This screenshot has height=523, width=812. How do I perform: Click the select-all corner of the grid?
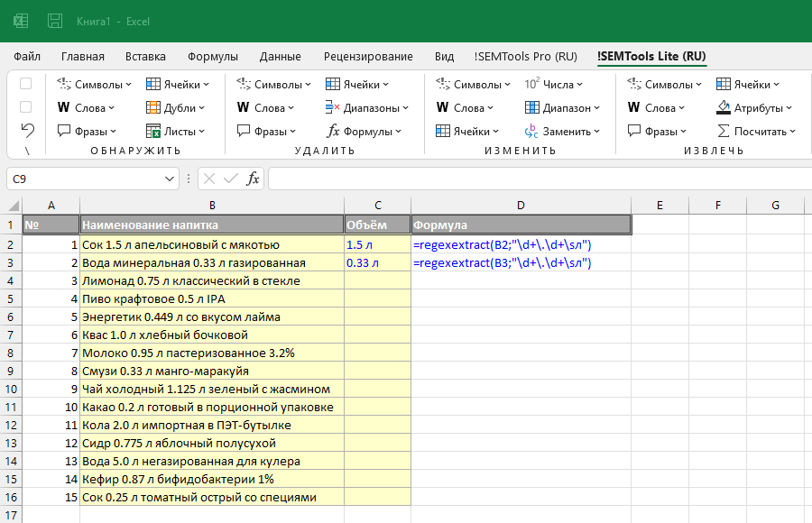12,205
